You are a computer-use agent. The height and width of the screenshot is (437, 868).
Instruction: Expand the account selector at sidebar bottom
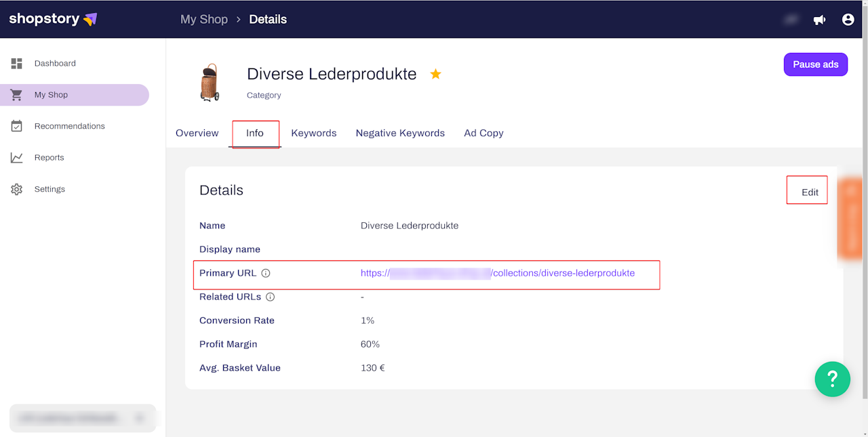83,418
